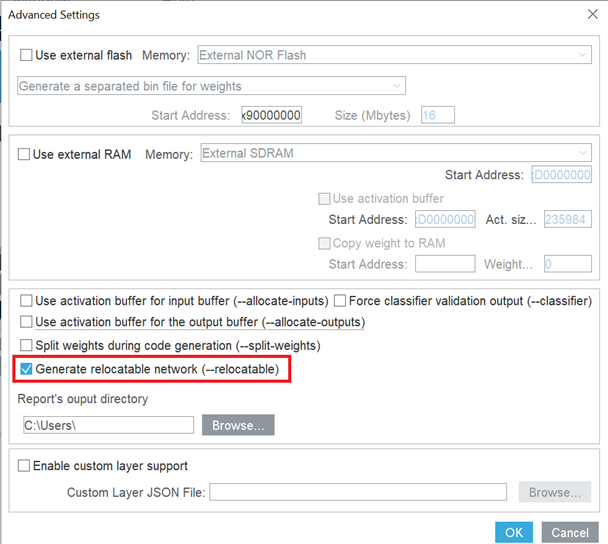The image size is (608, 544).
Task: Toggle Use activation buffer checkbox
Action: [324, 199]
